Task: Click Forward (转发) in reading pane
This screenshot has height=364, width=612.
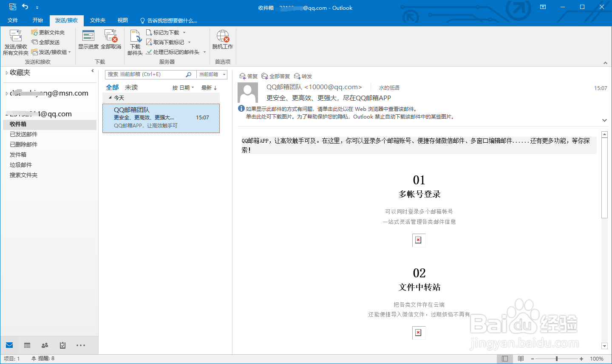Action: [303, 76]
